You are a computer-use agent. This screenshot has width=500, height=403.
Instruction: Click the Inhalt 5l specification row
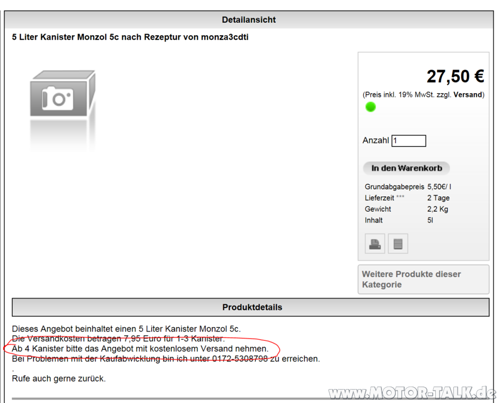399,220
